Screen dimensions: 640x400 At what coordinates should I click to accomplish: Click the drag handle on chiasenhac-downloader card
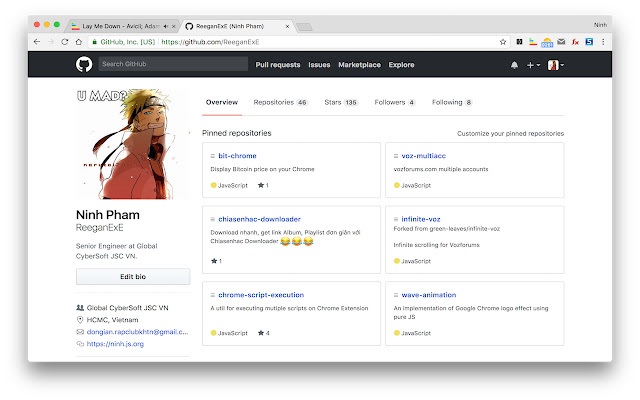(x=213, y=219)
